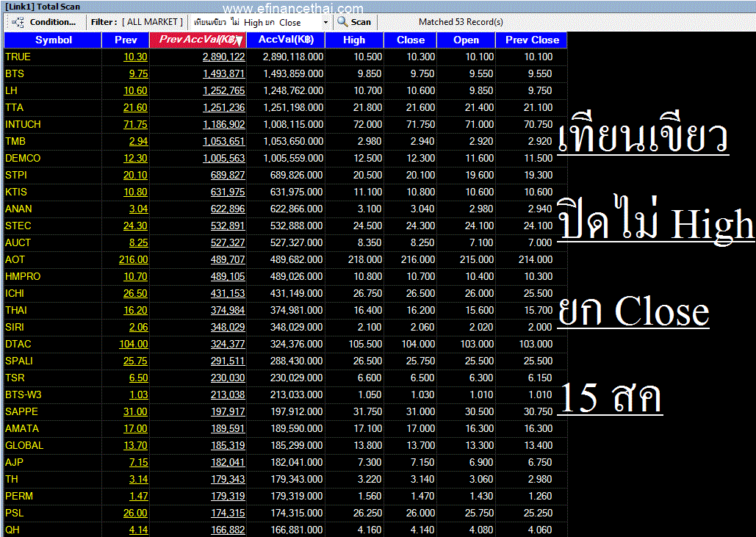This screenshot has height=537, width=756.
Task: Click Prev price 216.00 for AOT
Action: [x=134, y=259]
